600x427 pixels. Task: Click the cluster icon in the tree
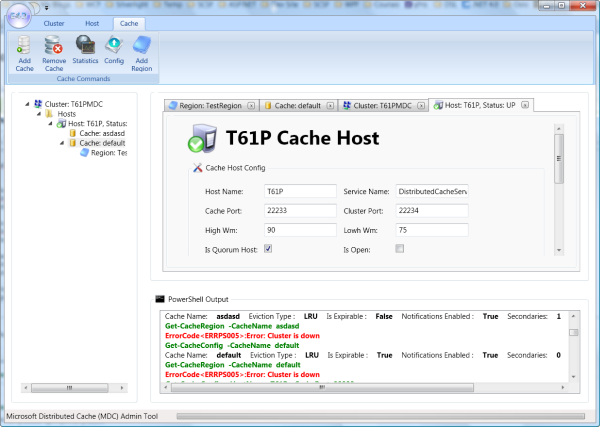(38, 104)
